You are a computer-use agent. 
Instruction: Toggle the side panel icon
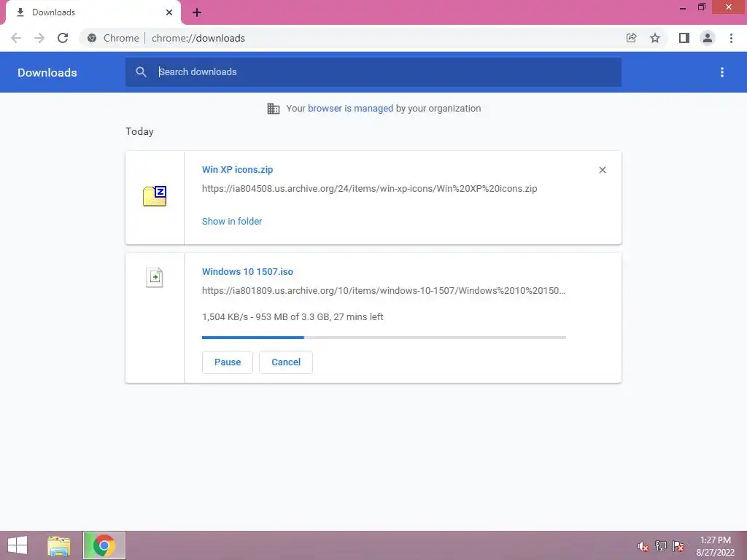[x=684, y=38]
